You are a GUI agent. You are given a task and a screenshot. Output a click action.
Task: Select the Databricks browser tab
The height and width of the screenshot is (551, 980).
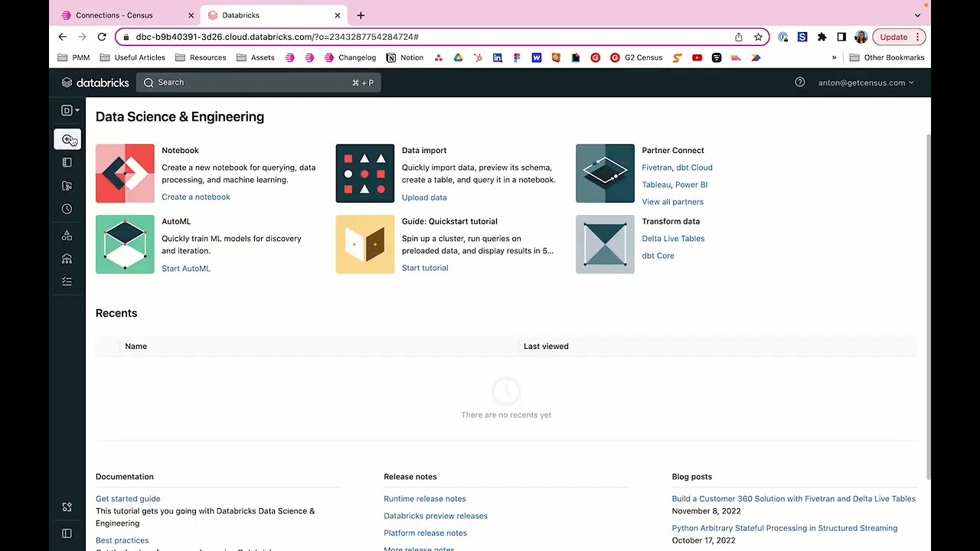[x=273, y=15]
